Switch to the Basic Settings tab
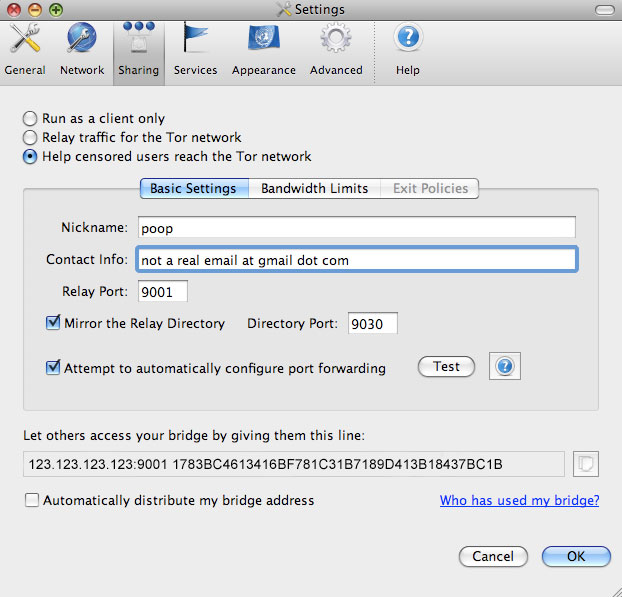 193,189
